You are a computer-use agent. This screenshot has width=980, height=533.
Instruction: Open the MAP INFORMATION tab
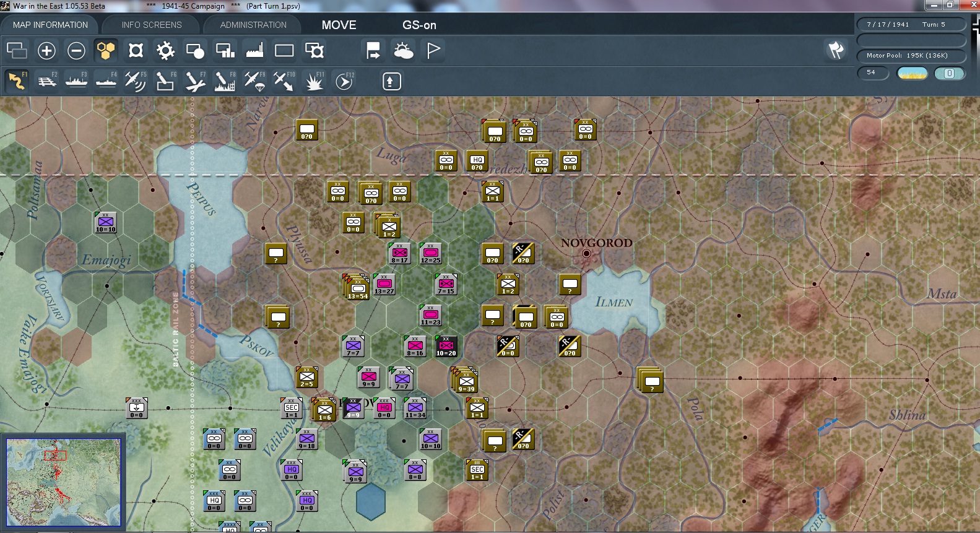[50, 25]
